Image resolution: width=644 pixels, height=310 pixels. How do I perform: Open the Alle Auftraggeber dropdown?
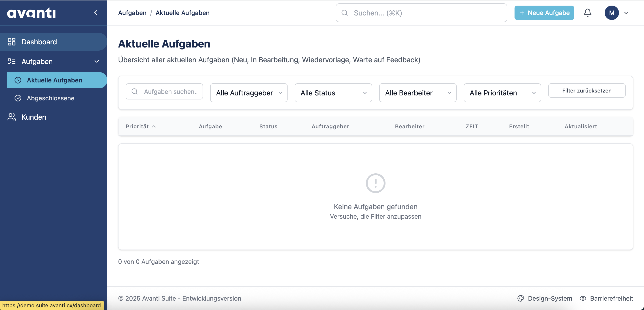[x=248, y=93]
